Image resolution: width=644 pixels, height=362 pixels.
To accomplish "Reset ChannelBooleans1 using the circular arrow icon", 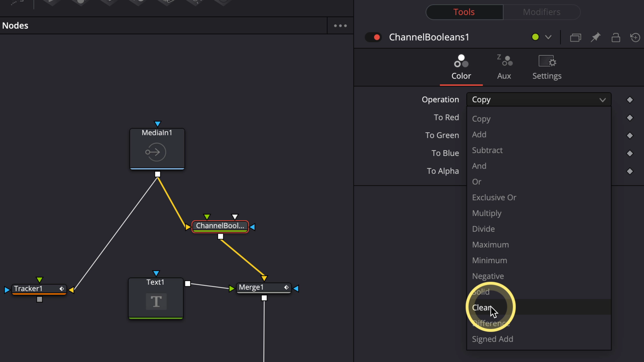I will 635,37.
